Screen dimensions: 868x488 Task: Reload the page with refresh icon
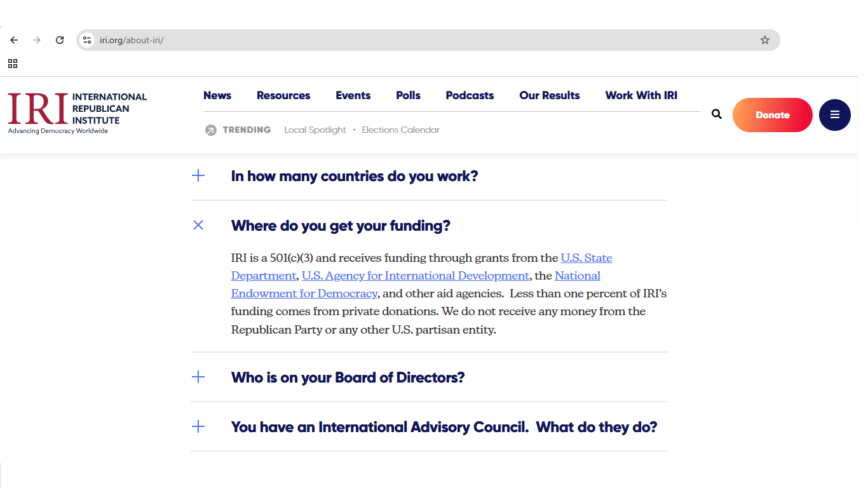pos(60,40)
